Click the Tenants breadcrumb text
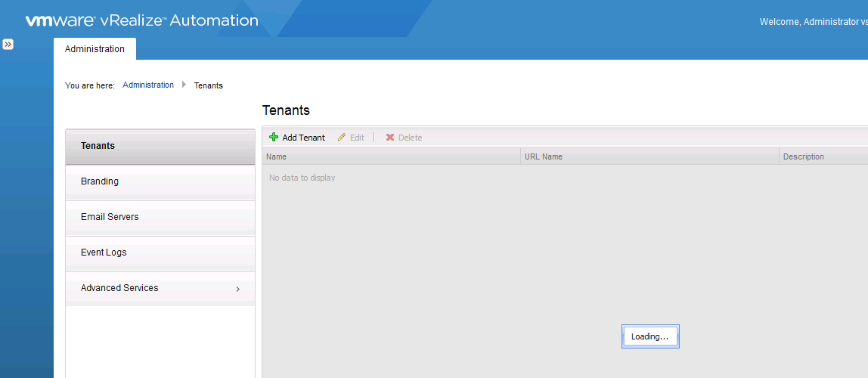The width and height of the screenshot is (868, 378). 209,85
